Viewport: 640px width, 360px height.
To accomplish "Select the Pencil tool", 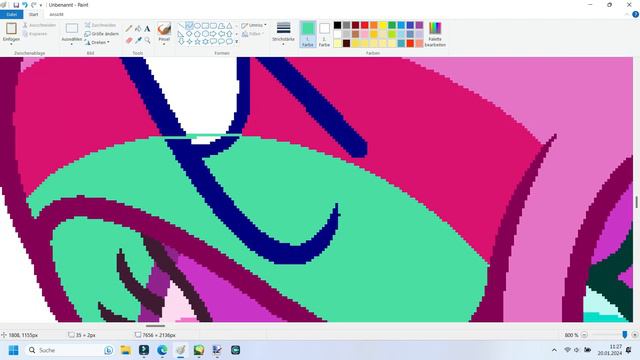I will [x=129, y=29].
